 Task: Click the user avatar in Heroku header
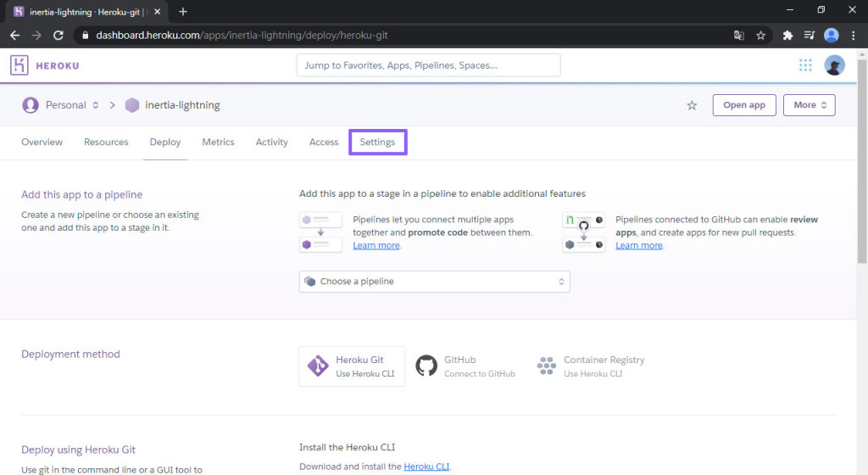click(x=834, y=65)
